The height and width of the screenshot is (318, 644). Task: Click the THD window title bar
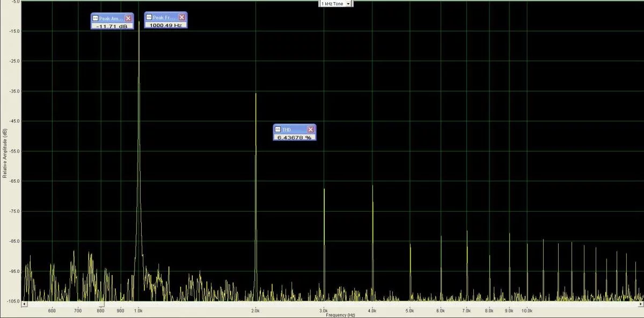point(293,129)
